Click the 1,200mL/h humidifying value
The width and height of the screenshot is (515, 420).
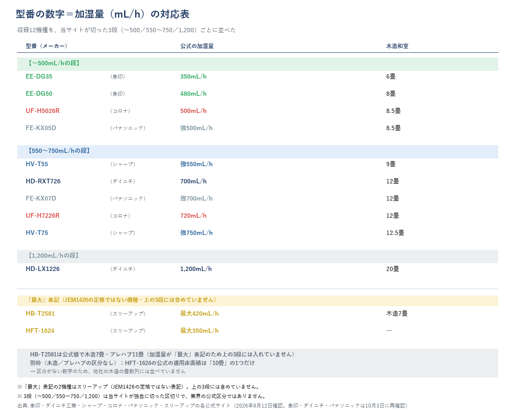(x=196, y=269)
